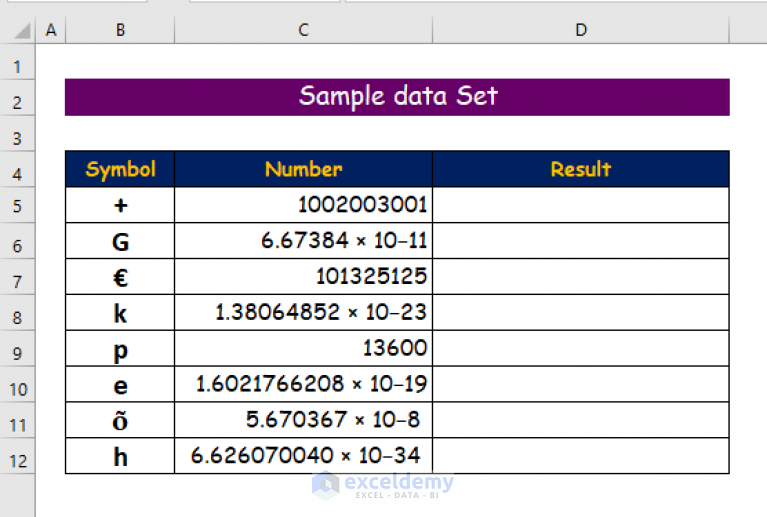Screen dimensions: 767x517
Task: Select column B header
Action: pos(120,30)
